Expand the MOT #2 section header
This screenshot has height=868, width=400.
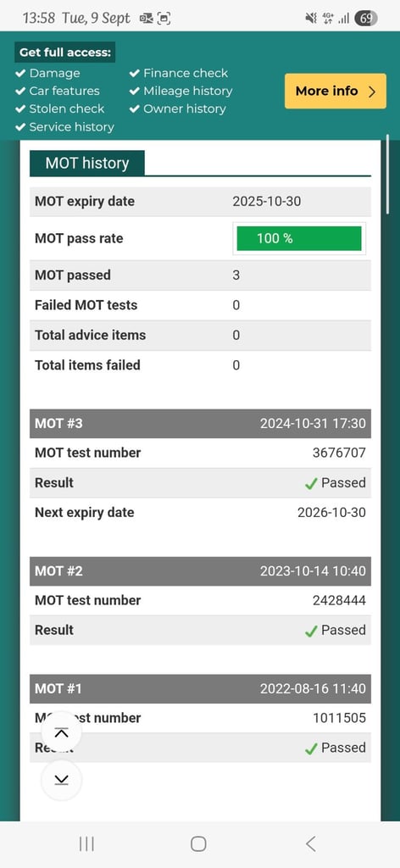(200, 570)
